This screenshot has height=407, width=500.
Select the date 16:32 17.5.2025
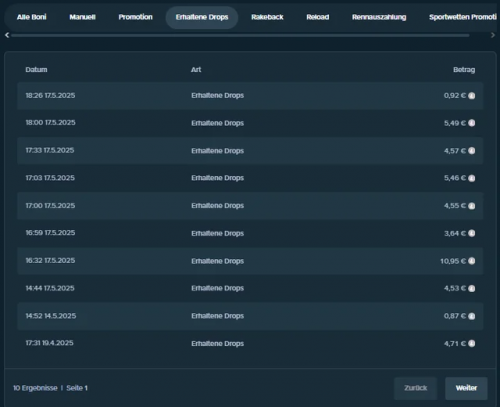pos(50,260)
